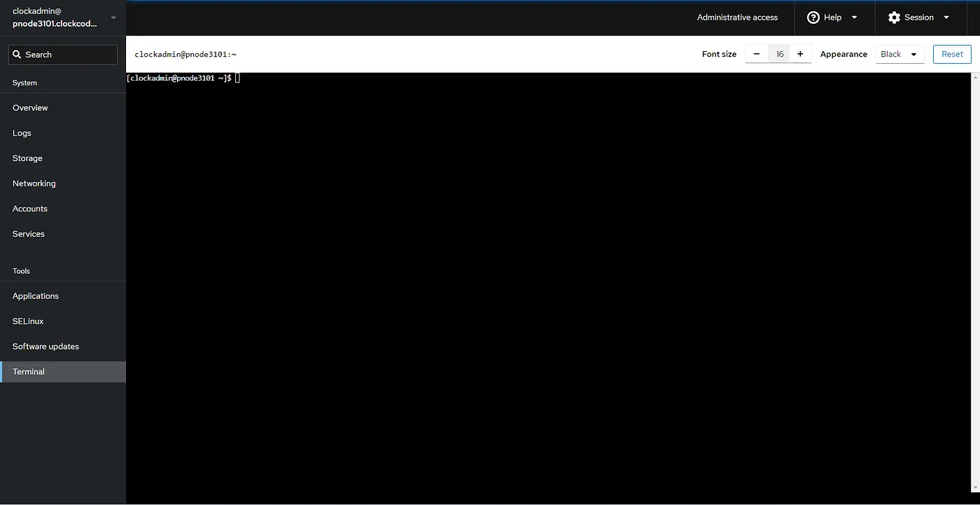Open the Overview page
The width and height of the screenshot is (980, 505).
(x=63, y=108)
